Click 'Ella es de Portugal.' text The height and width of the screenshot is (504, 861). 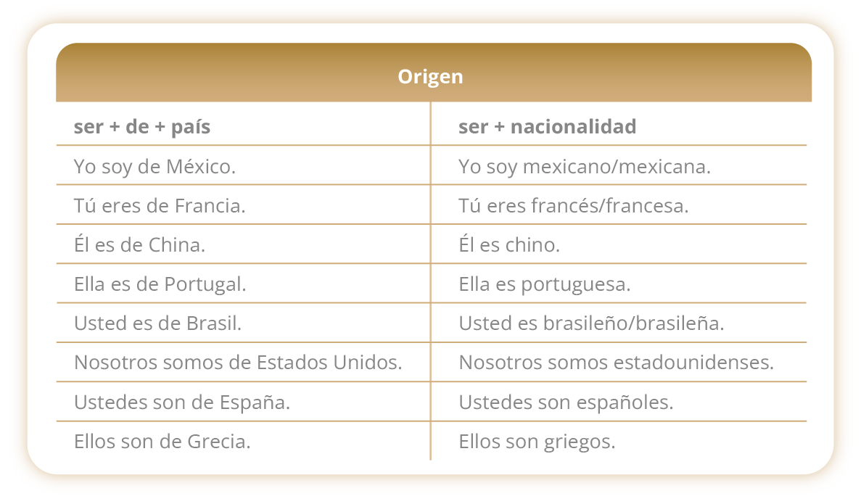click(x=160, y=284)
